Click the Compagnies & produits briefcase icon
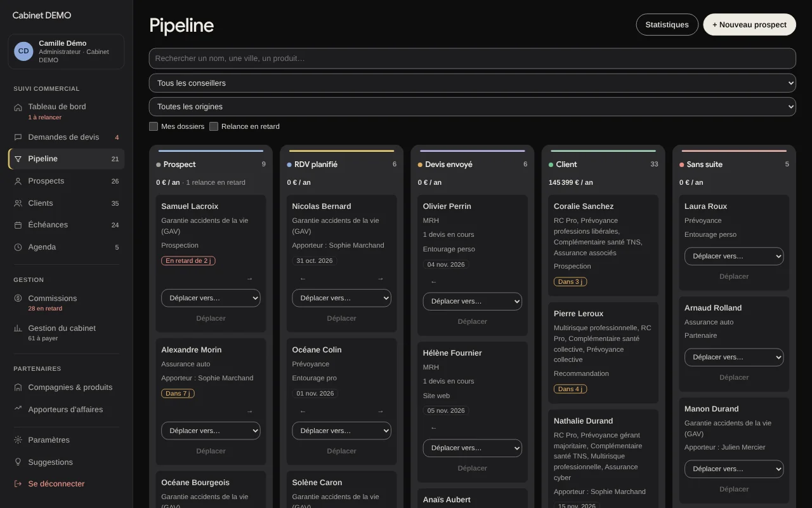The width and height of the screenshot is (812, 508). point(18,387)
